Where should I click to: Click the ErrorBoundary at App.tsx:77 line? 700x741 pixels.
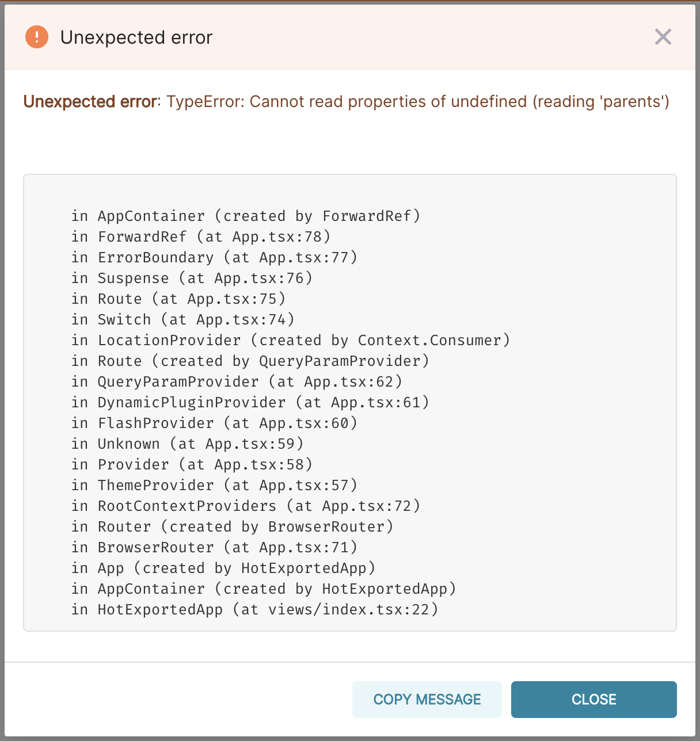click(x=214, y=258)
